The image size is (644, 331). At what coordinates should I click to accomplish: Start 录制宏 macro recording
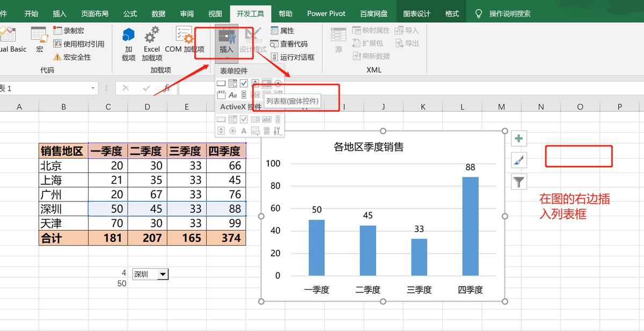click(x=69, y=31)
